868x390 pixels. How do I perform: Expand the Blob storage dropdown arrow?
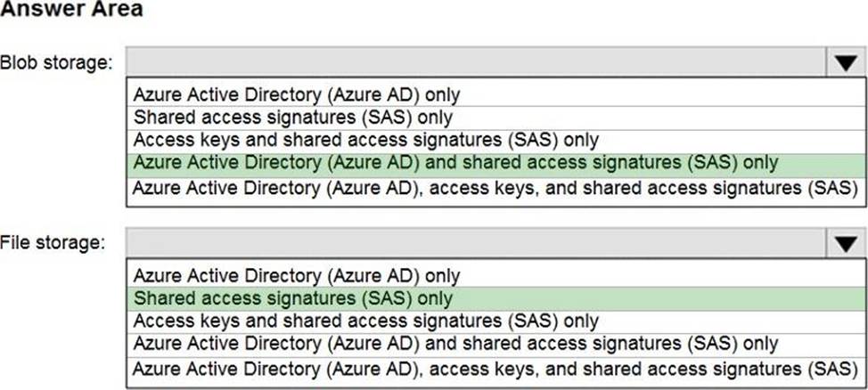tap(845, 62)
